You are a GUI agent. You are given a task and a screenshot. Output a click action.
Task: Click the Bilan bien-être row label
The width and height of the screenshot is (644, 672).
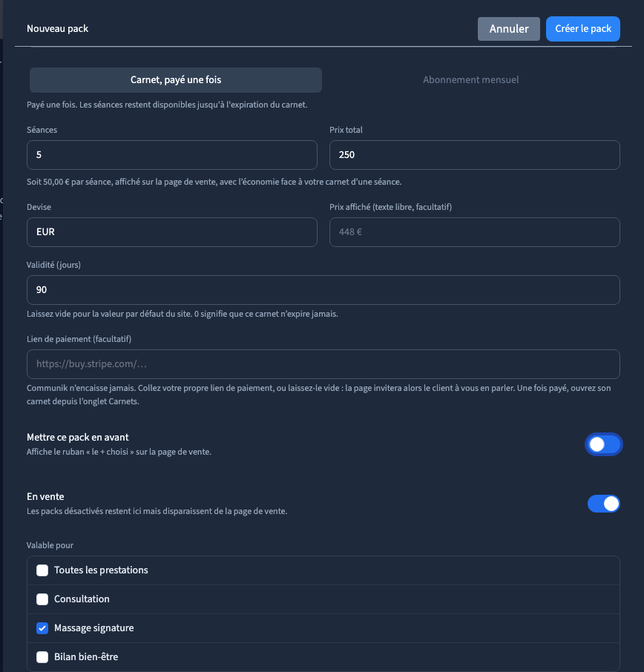click(x=86, y=656)
